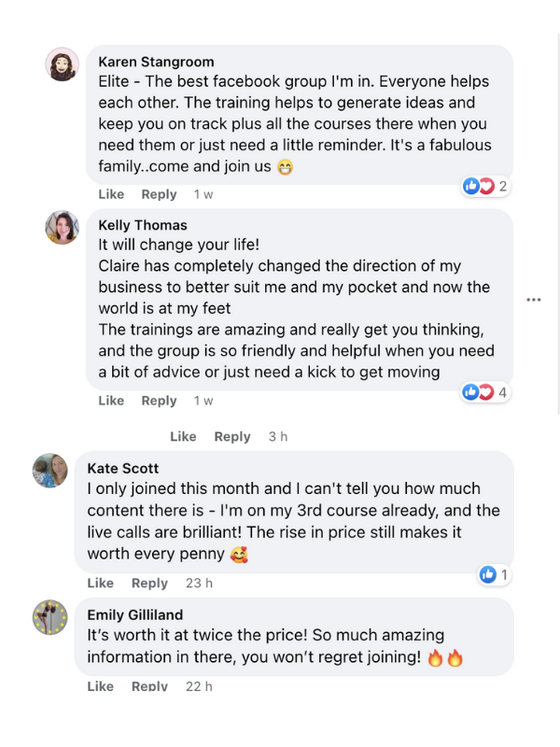Click the 23 h timestamp on Kate Scott's comment

point(199,583)
